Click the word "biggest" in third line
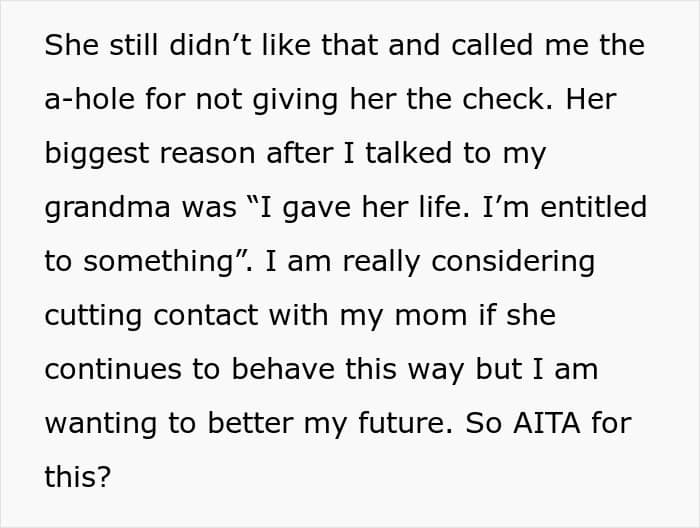 pyautogui.click(x=96, y=154)
